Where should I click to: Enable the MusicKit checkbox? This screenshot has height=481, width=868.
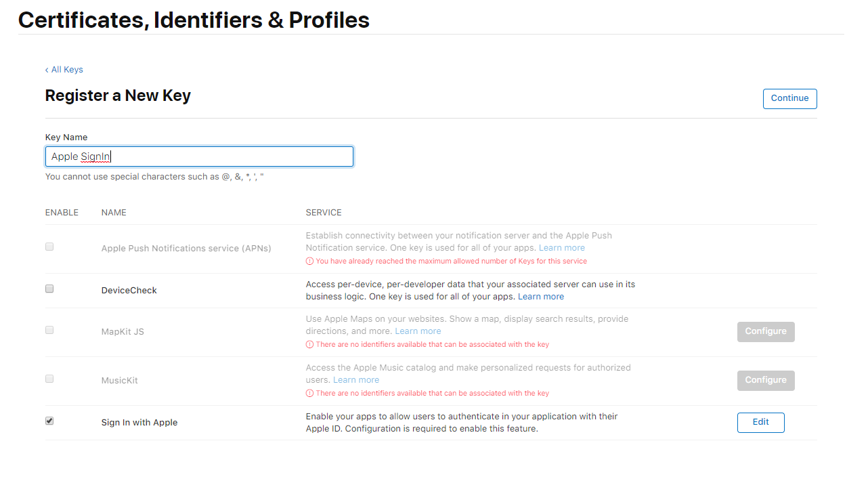(x=49, y=379)
